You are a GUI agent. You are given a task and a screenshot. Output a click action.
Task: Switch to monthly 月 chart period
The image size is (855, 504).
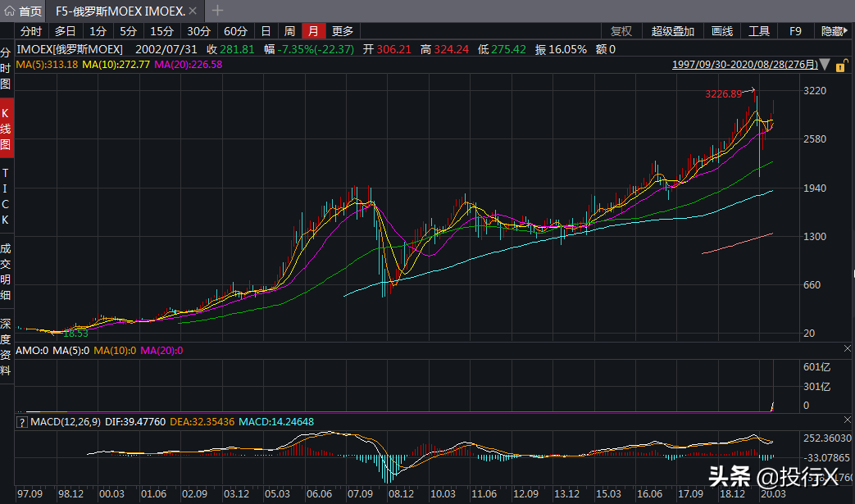(313, 31)
